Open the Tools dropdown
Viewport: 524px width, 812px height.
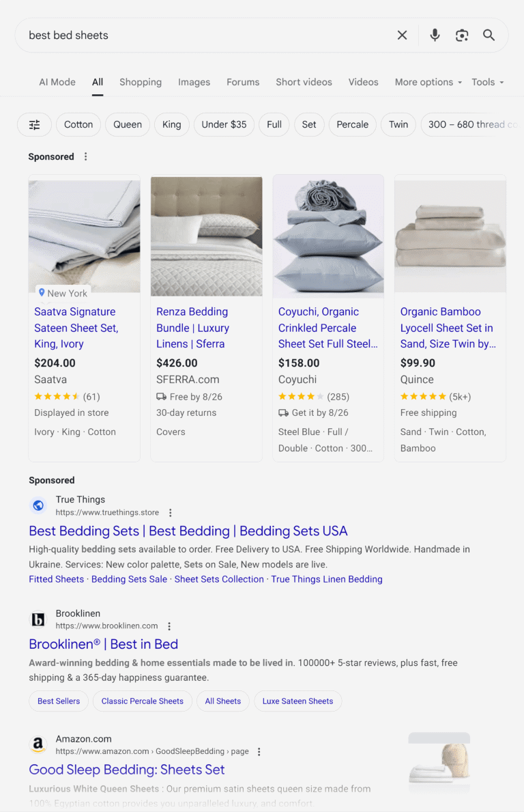[x=487, y=82]
